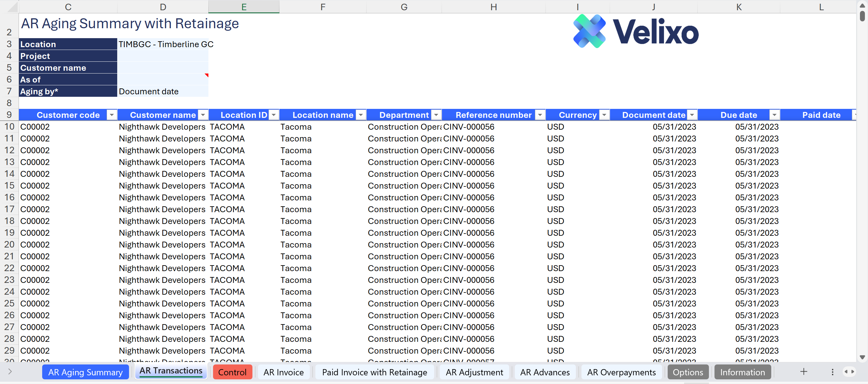
Task: Expand the Location ID filter arrow
Action: pos(274,115)
